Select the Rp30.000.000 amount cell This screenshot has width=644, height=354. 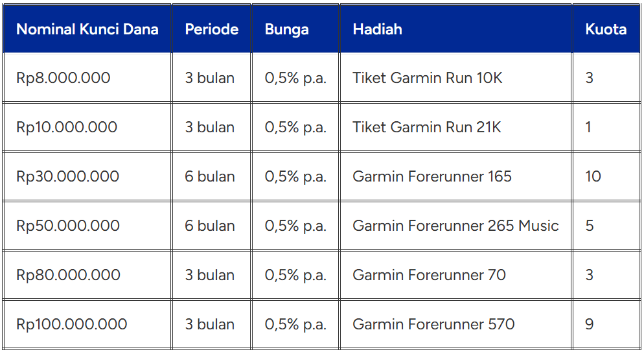[87, 176]
